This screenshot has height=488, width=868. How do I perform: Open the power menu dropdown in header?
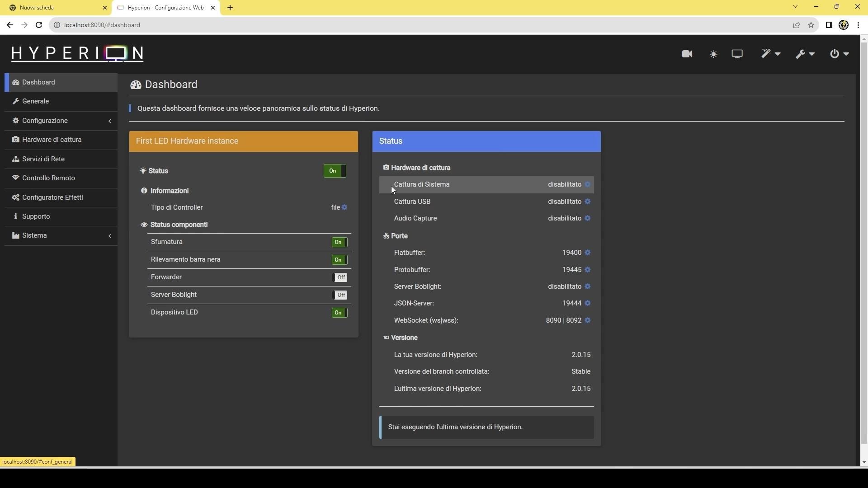(x=839, y=54)
